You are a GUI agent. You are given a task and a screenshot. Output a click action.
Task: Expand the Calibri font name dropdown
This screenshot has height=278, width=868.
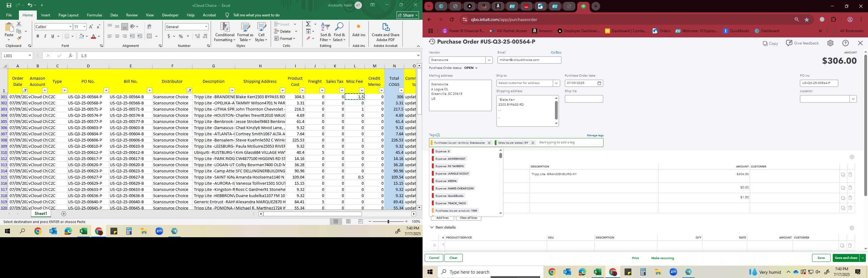click(70, 27)
